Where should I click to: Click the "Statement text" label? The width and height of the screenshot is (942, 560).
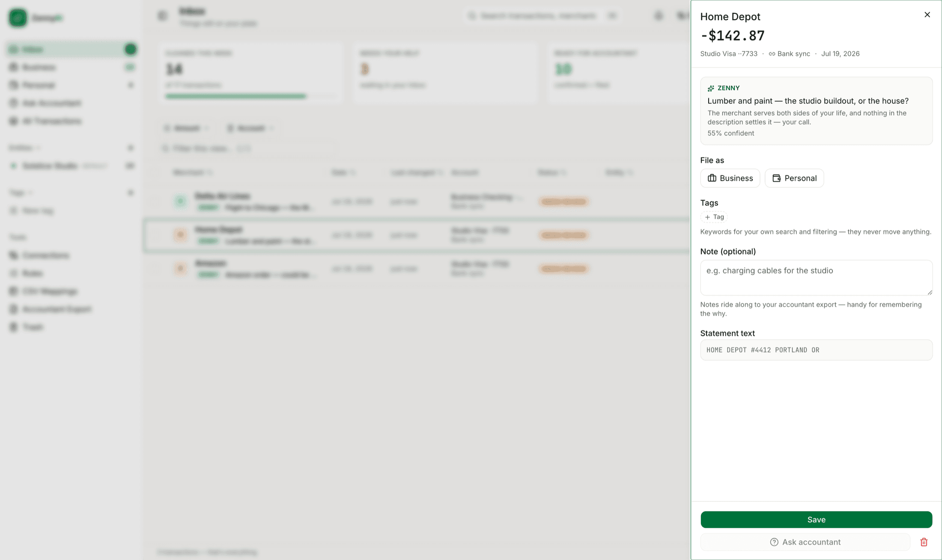[727, 333]
